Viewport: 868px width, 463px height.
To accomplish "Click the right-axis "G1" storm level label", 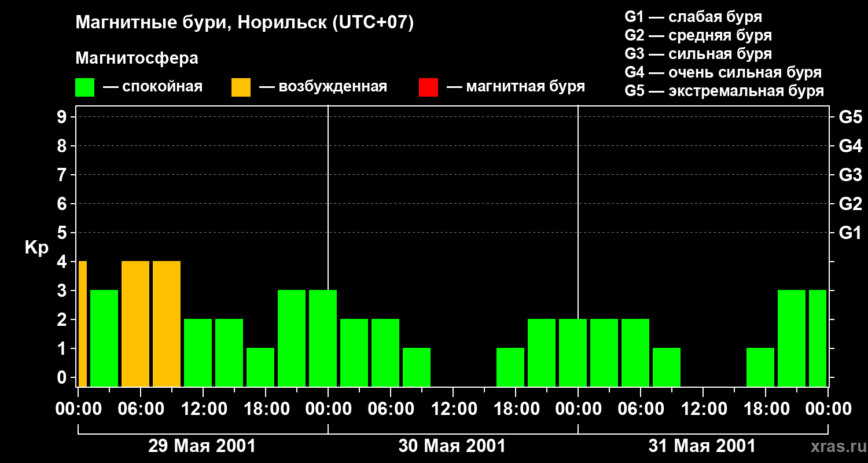I will coord(851,233).
